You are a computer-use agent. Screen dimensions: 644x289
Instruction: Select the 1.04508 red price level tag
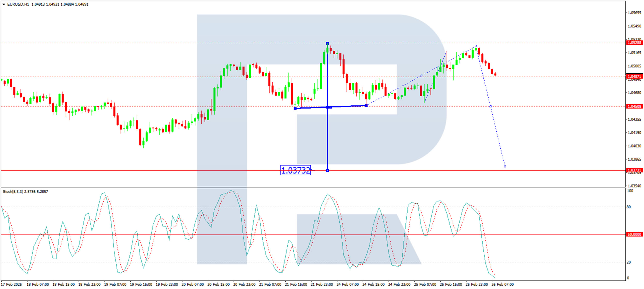[634, 106]
